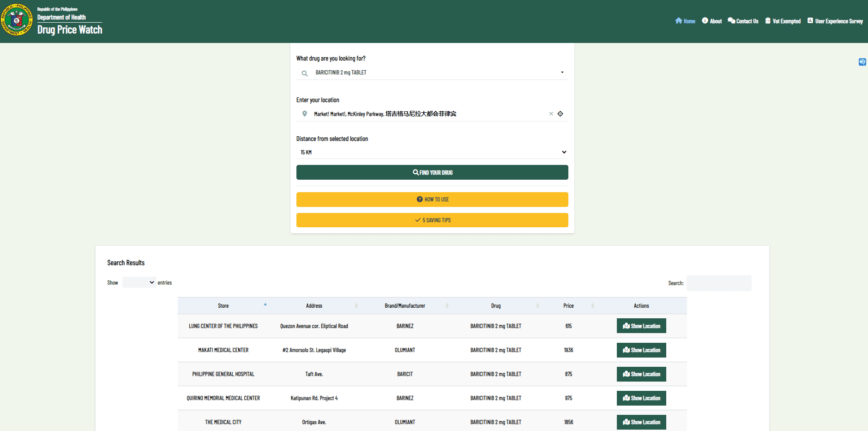Show location for Makati Medical Center
This screenshot has width=868, height=431.
(641, 350)
